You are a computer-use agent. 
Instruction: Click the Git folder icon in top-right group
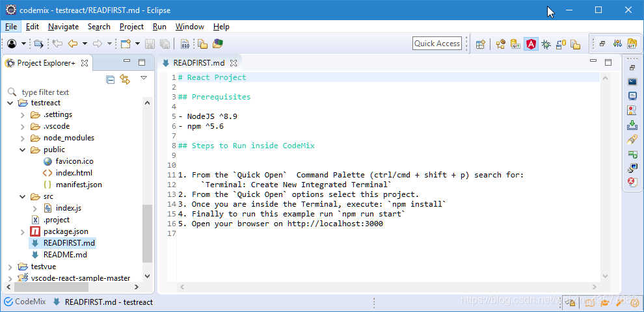tap(632, 44)
